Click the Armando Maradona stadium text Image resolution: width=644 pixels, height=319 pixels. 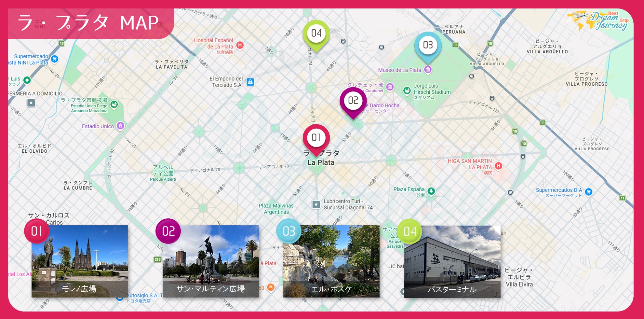pos(89,111)
